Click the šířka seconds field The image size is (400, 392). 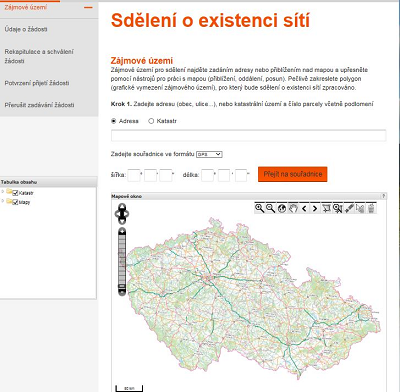166,175
